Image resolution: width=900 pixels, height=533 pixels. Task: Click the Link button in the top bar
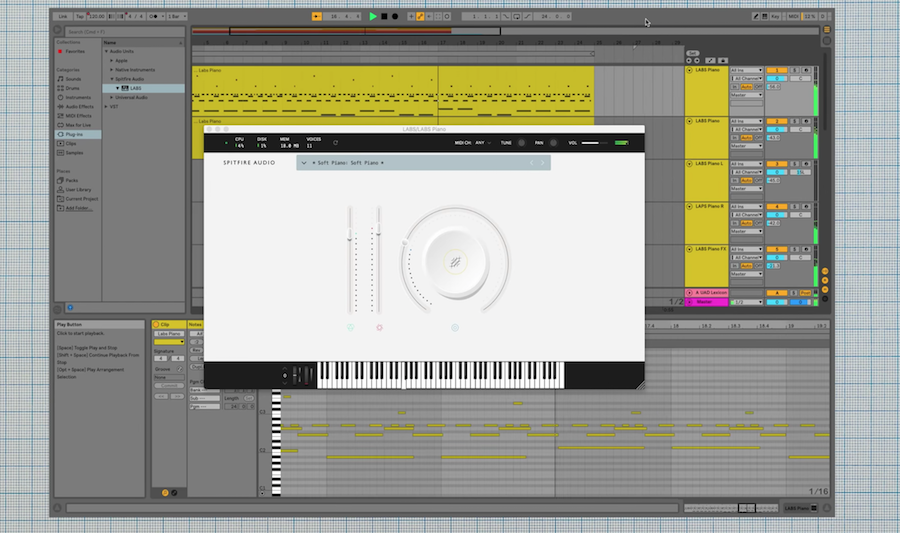point(63,16)
